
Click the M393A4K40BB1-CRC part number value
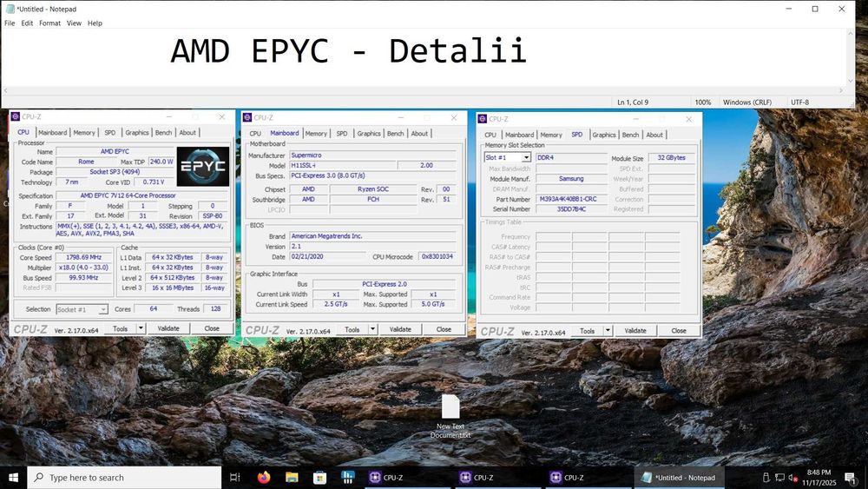[568, 199]
